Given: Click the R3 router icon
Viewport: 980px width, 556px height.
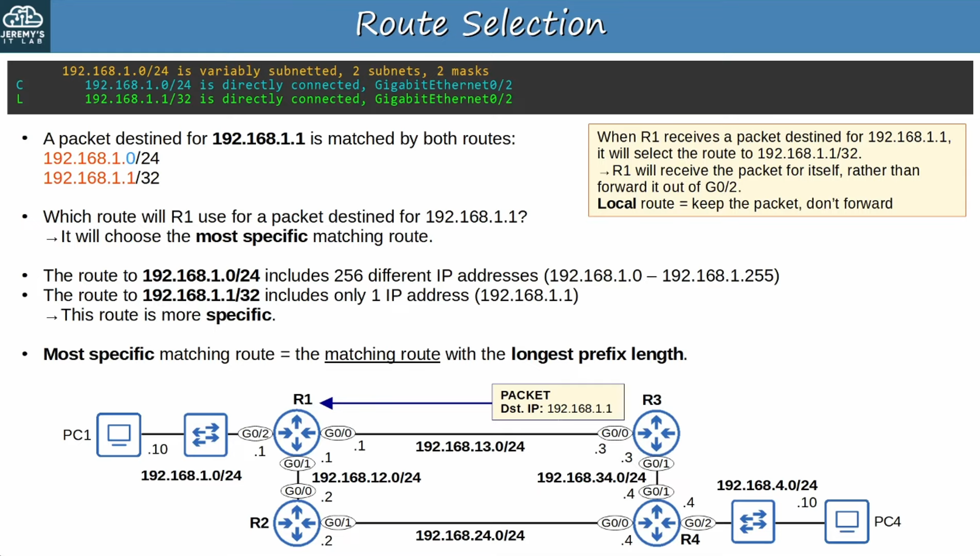Looking at the screenshot, I should click(x=657, y=433).
